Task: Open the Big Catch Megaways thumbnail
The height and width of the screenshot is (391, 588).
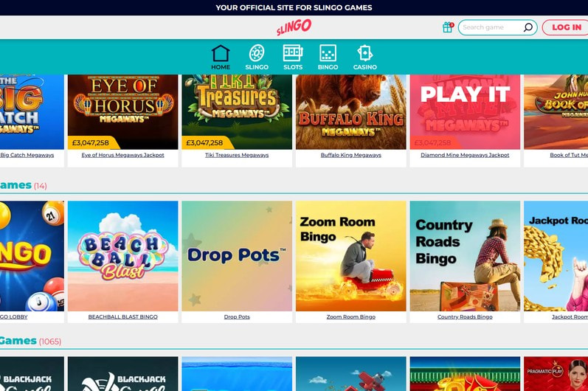Action: tap(32, 111)
